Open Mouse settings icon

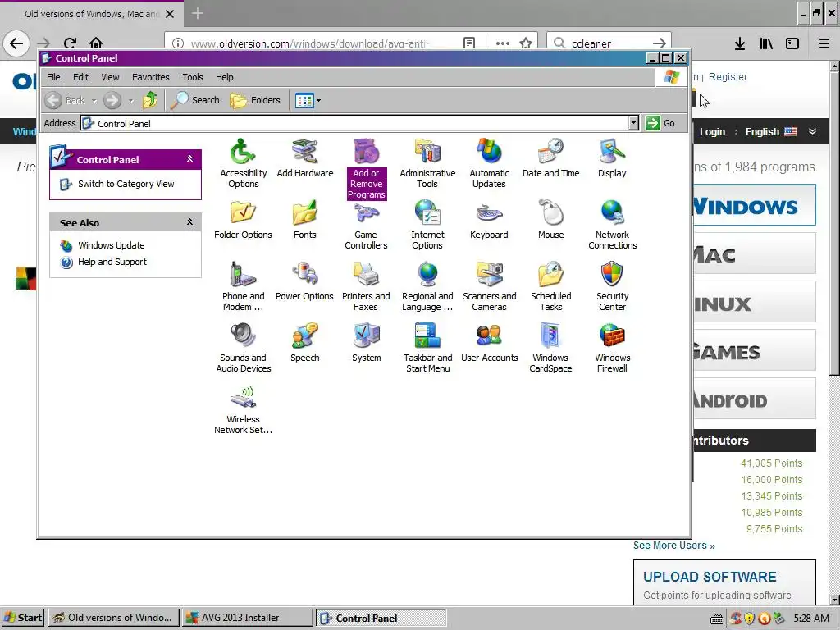point(550,220)
